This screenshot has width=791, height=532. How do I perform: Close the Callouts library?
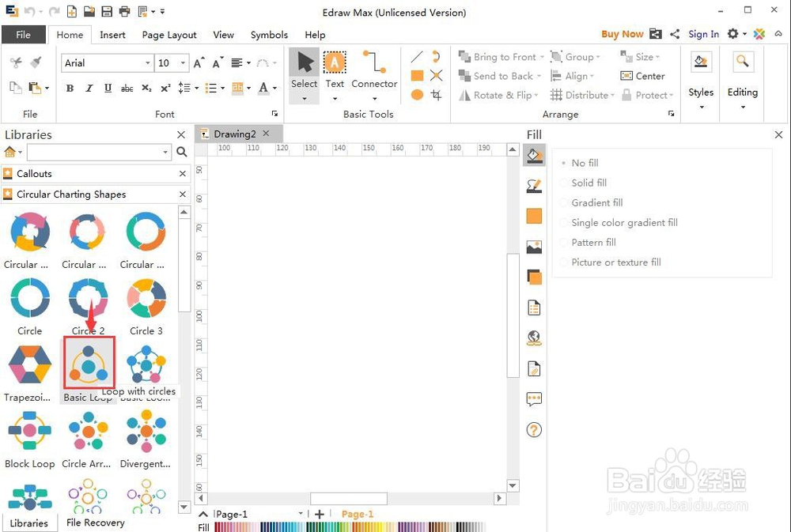183,173
